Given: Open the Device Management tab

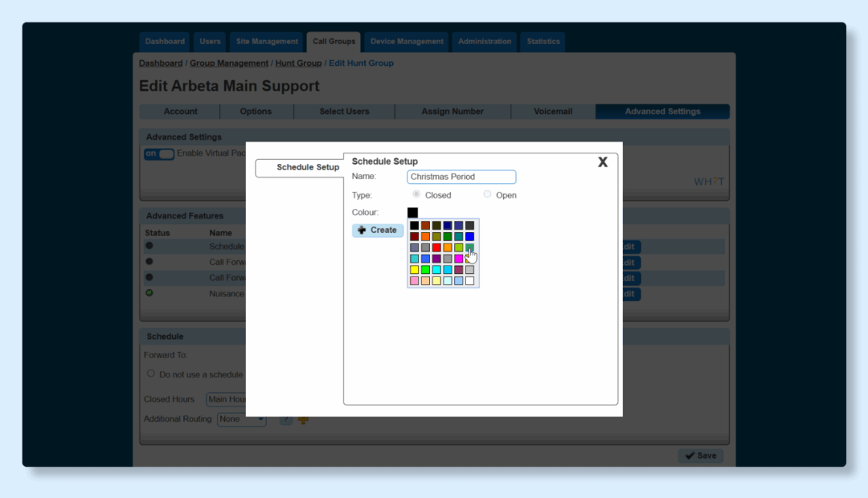Looking at the screenshot, I should (x=407, y=42).
